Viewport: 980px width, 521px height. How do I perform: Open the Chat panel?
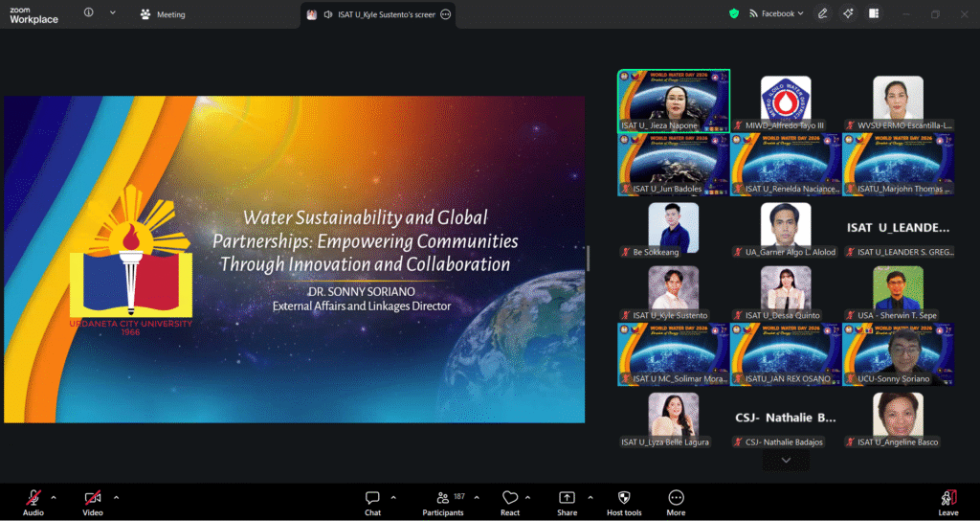pyautogui.click(x=372, y=498)
